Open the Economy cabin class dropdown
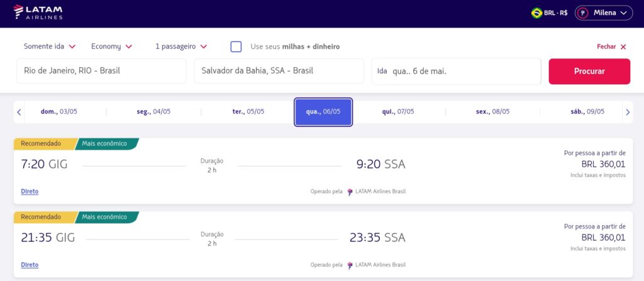Viewport: 644px width, 281px height. (111, 47)
